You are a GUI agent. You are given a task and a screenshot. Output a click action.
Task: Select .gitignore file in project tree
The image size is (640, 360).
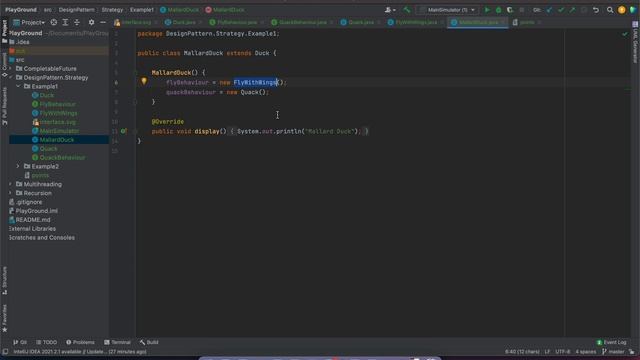tap(29, 202)
